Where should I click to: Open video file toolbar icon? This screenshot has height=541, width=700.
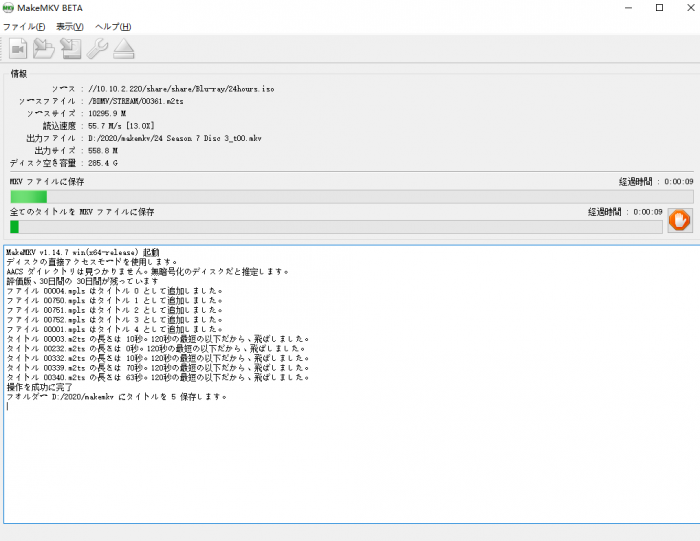(18, 49)
